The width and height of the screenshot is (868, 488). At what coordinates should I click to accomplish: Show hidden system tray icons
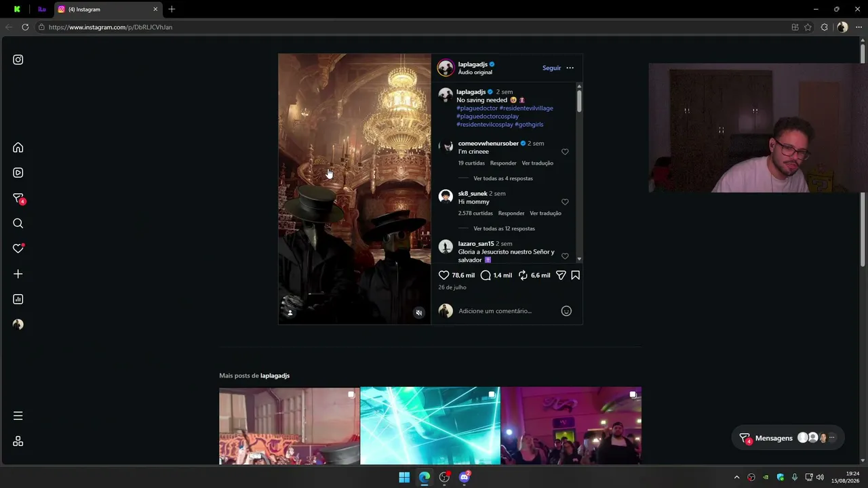(737, 477)
